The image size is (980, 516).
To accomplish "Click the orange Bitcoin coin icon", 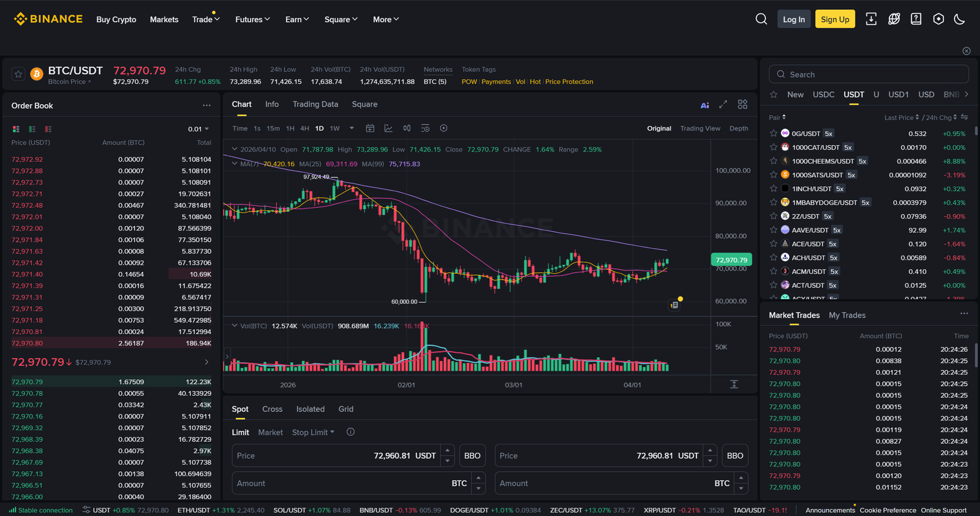I will point(36,74).
